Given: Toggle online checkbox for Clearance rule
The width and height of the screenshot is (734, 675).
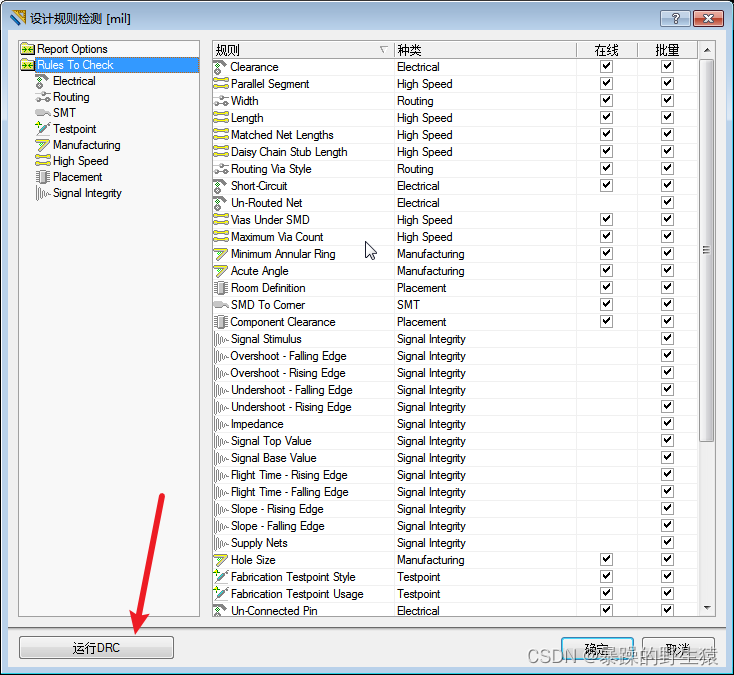Looking at the screenshot, I should pos(606,67).
